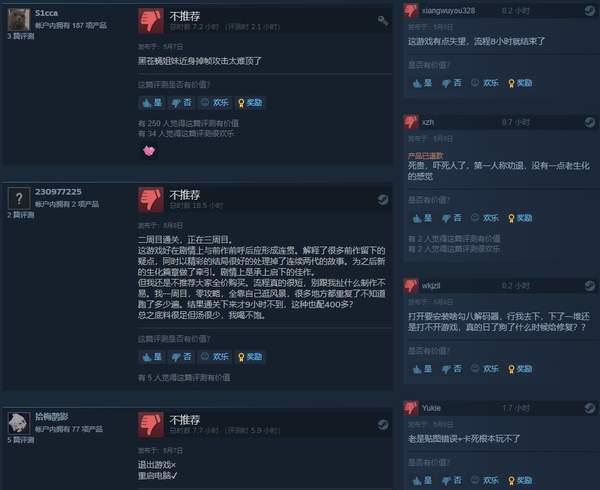Mark S1cca's review as 欢乐
The width and height of the screenshot is (600, 490).
(215, 103)
